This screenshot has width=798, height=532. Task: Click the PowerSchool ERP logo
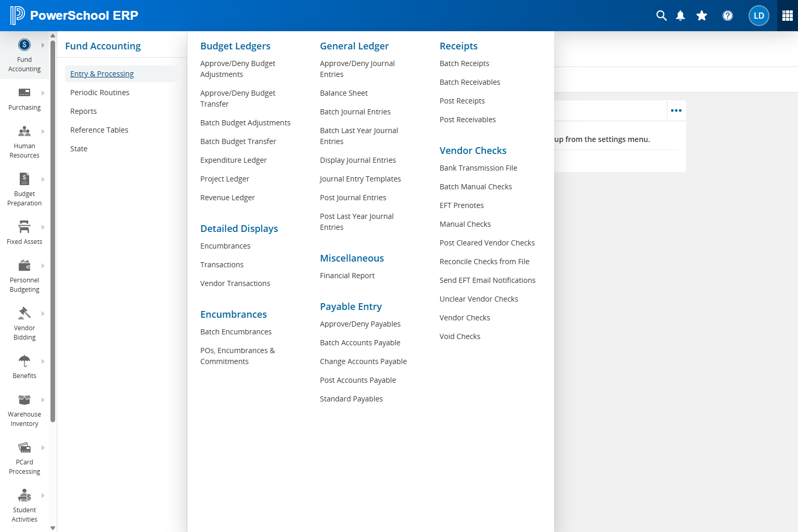coord(74,16)
